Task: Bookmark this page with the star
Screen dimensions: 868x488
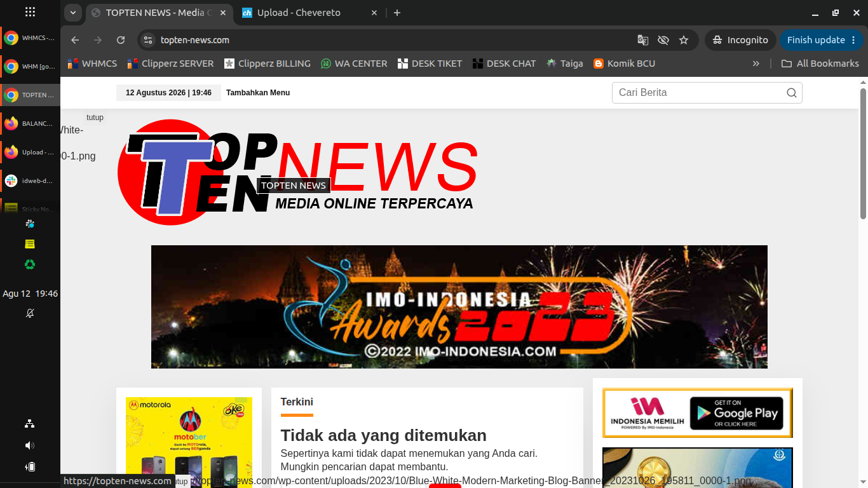Action: [x=684, y=40]
